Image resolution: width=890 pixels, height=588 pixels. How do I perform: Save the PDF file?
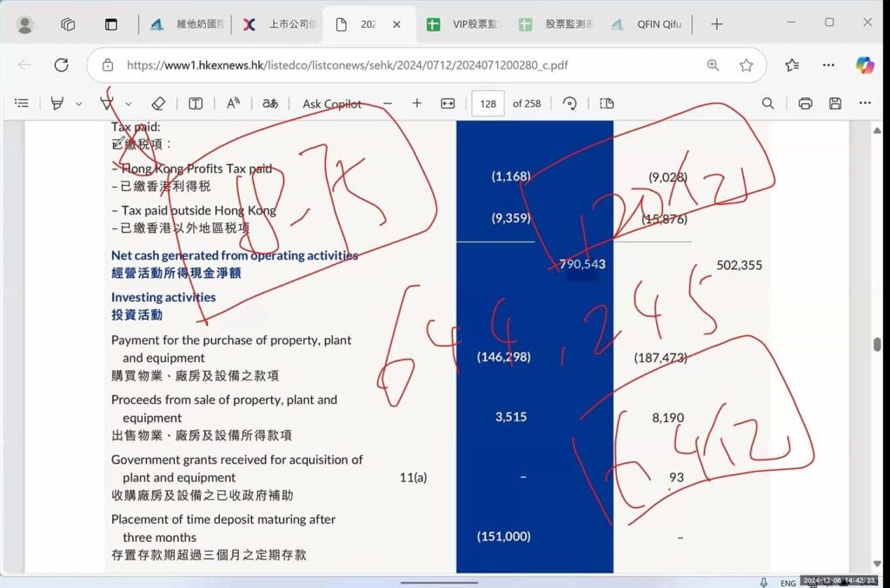(x=834, y=103)
